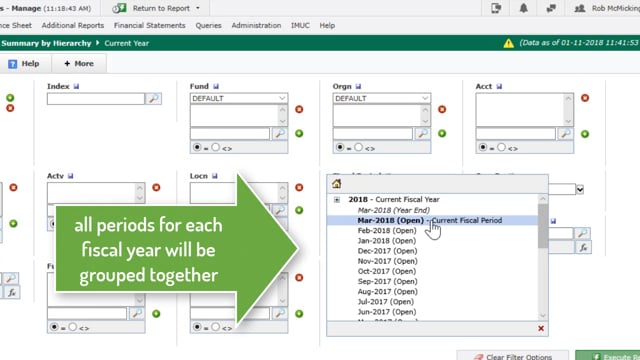Clear the Fund list with red icon
The width and height of the screenshot is (640, 360).
point(299,109)
